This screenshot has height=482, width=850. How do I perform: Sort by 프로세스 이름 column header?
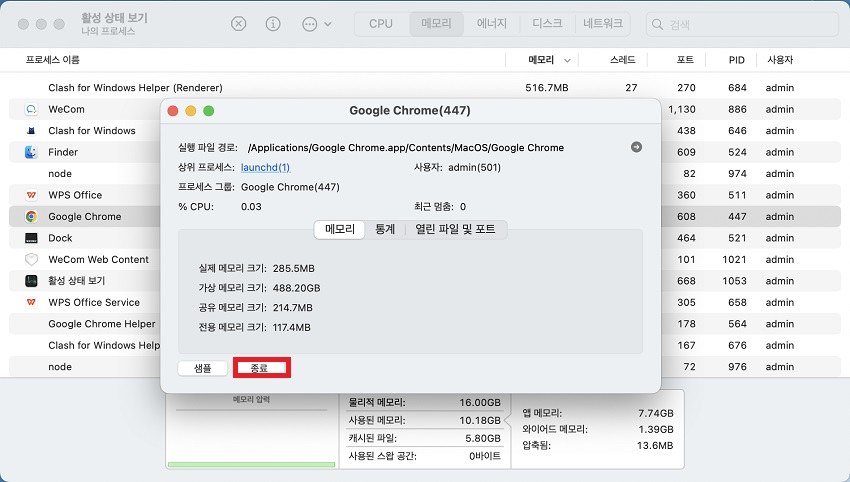[x=53, y=60]
